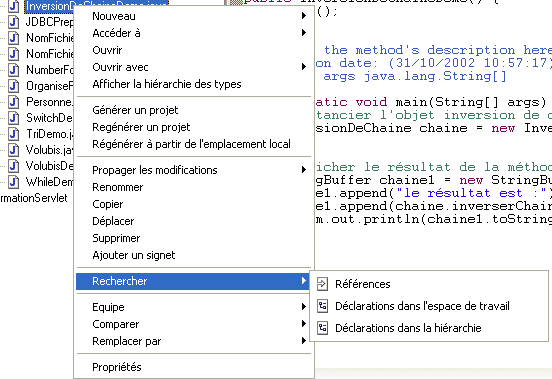Image resolution: width=552 pixels, height=379 pixels.
Task: Click the code line with "le résultat est :"
Action: coord(433,193)
